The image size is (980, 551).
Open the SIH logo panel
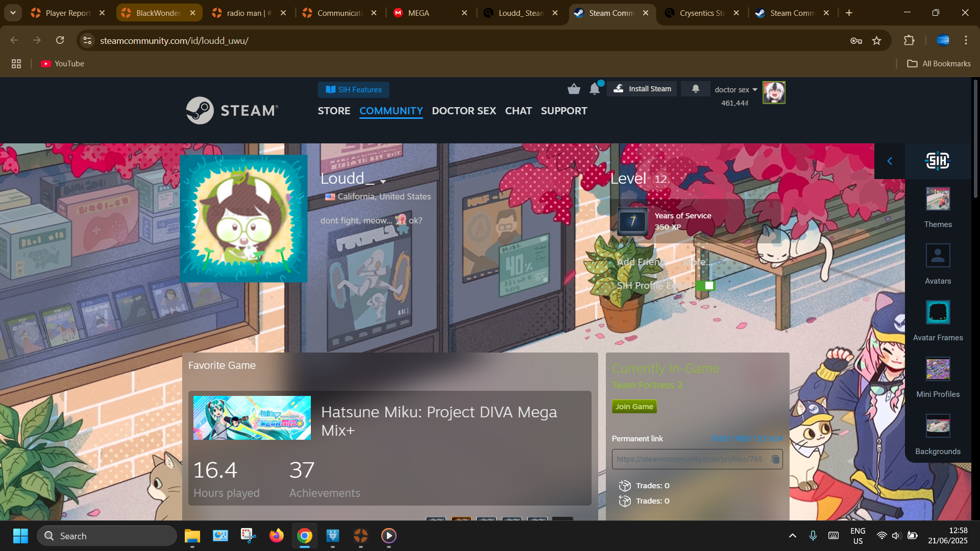click(938, 161)
